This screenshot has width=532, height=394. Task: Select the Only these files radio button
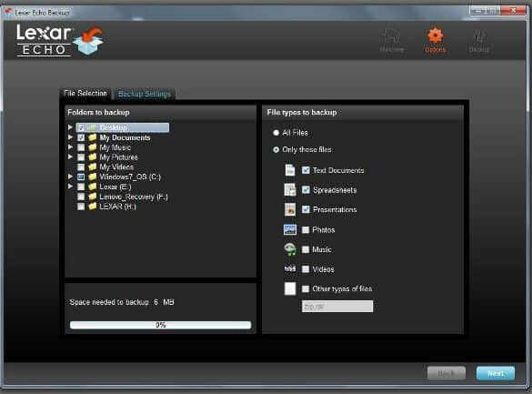pos(276,149)
